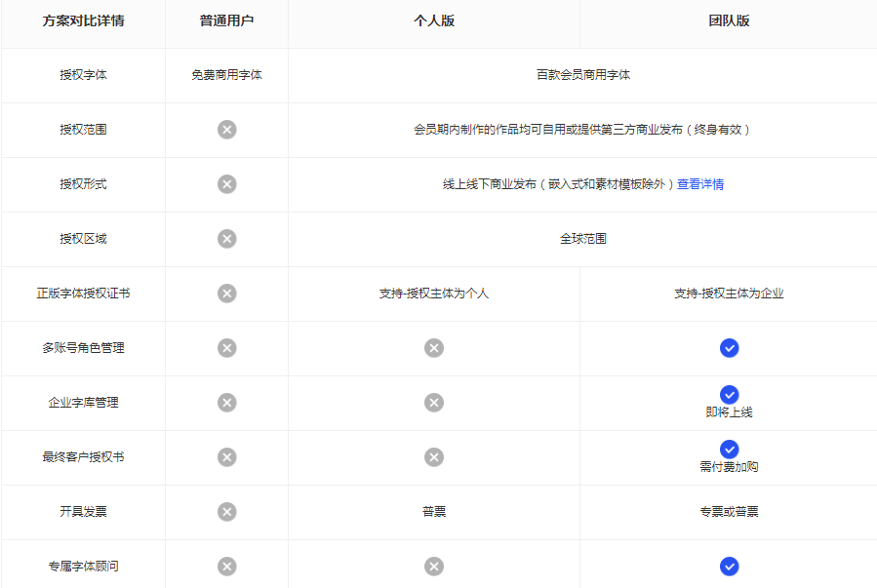
Task: Click the 普通用户 column header
Action: 226,20
